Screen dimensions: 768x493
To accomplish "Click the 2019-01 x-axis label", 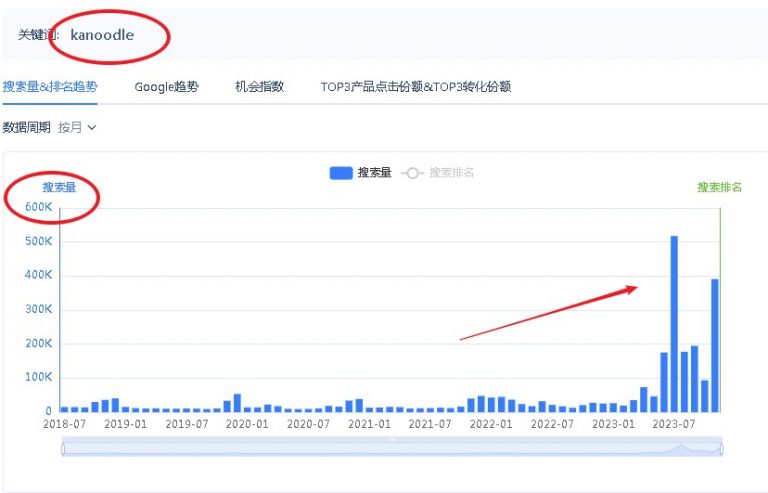I will point(125,424).
